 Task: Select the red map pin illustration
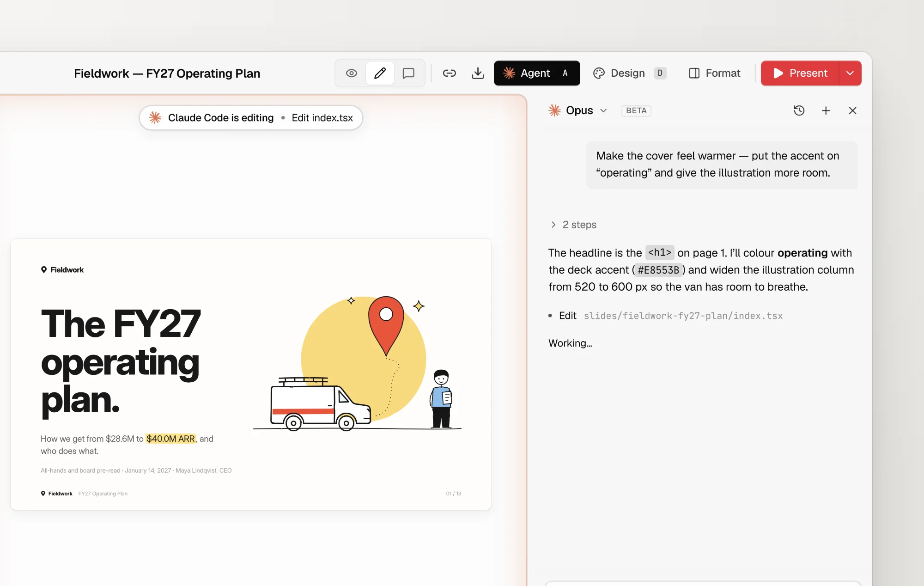(386, 326)
